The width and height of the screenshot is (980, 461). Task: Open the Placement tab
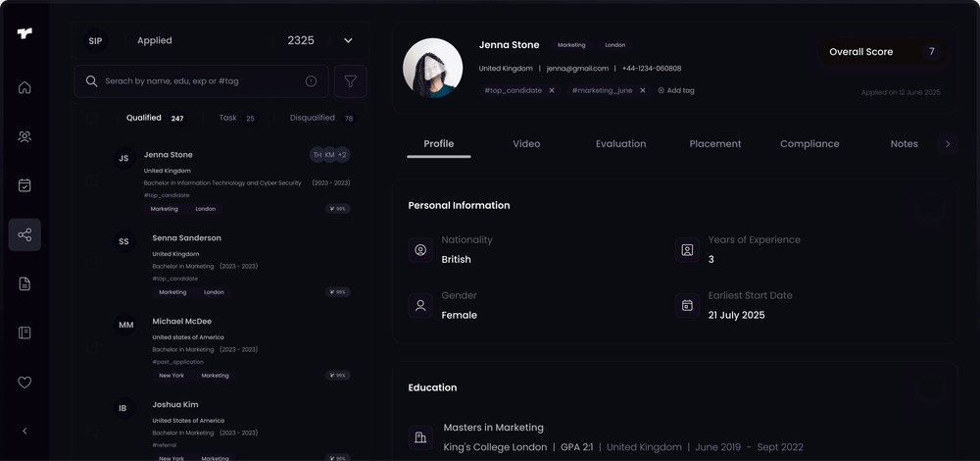715,144
